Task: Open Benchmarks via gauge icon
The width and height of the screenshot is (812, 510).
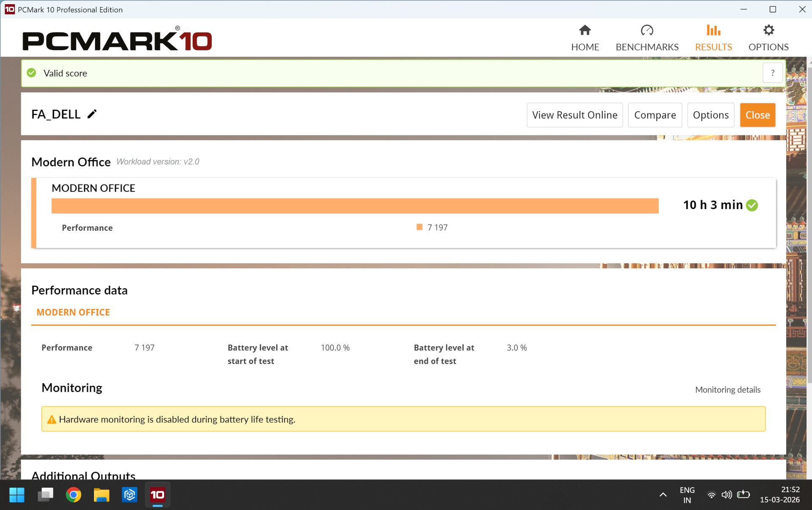Action: pyautogui.click(x=647, y=30)
